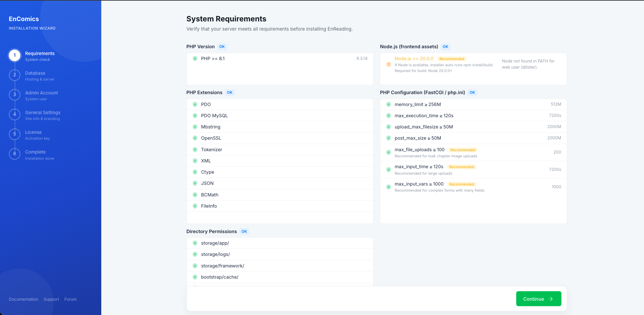Viewport: 644px width, 315px height.
Task: Click the check icon next to Tokenizer
Action: 195,150
